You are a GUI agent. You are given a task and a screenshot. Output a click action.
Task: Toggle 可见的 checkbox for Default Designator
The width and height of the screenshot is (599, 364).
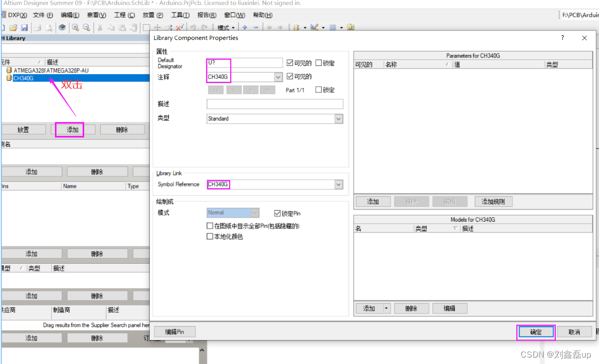click(x=289, y=63)
